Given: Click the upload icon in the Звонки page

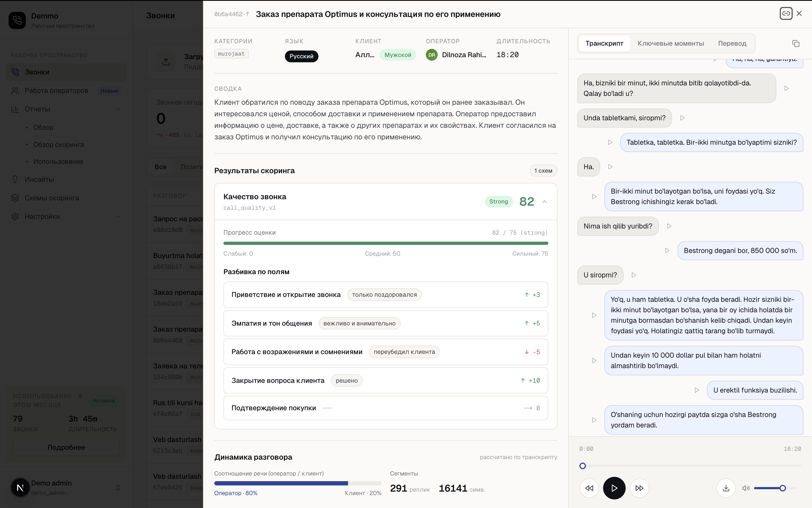Looking at the screenshot, I should [166, 62].
